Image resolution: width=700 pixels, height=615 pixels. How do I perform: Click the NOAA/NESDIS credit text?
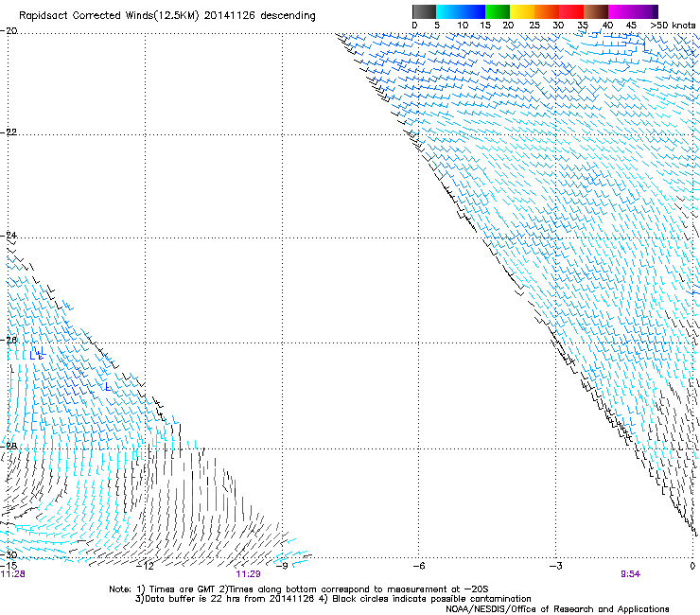tap(557, 609)
